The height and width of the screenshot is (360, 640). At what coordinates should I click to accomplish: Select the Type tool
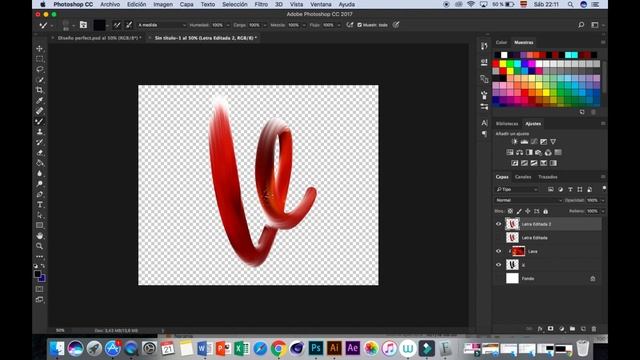point(40,204)
